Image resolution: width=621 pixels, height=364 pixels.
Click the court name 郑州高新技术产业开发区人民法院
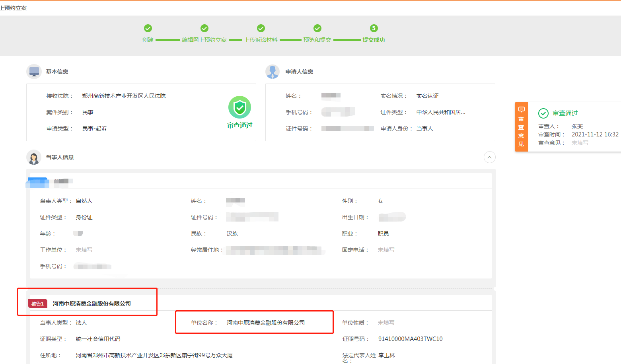coord(124,96)
